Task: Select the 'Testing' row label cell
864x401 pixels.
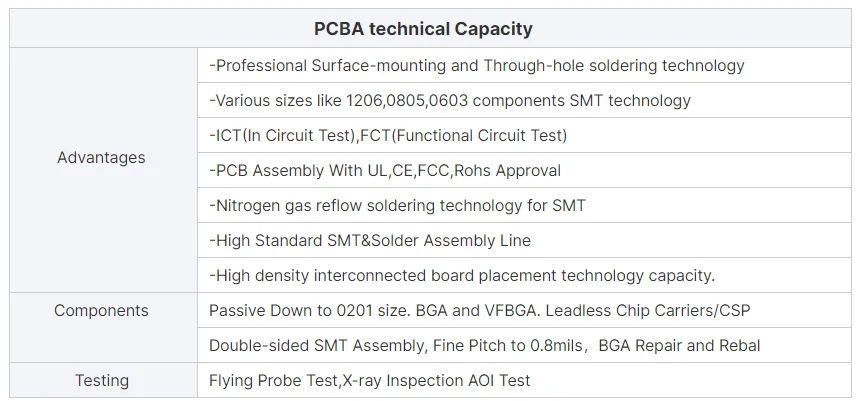Action: [101, 381]
